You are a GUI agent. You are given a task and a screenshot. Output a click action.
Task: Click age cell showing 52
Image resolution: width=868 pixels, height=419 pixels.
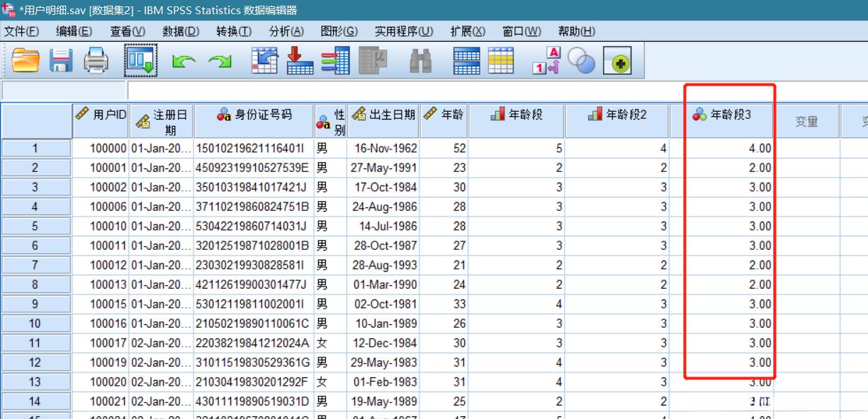[443, 149]
